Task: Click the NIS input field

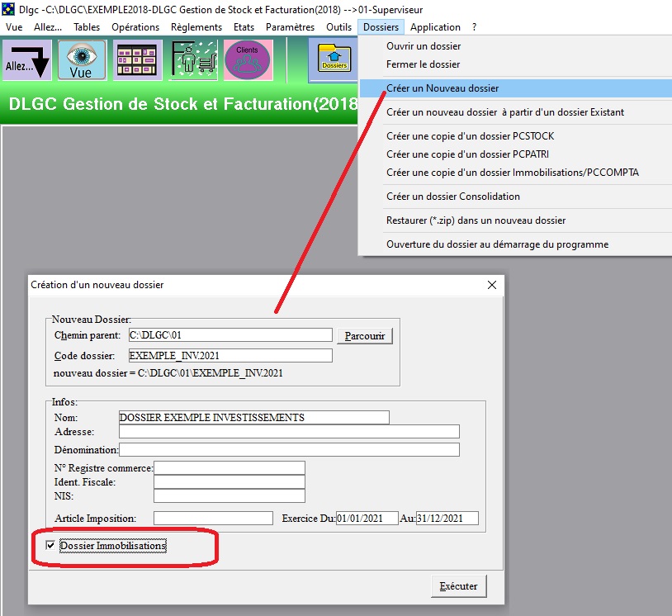Action: (230, 496)
